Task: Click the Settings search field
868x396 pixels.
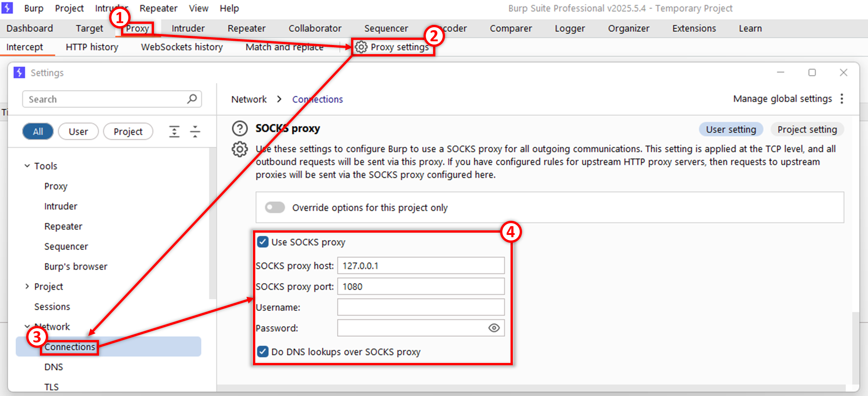Action: [x=112, y=99]
